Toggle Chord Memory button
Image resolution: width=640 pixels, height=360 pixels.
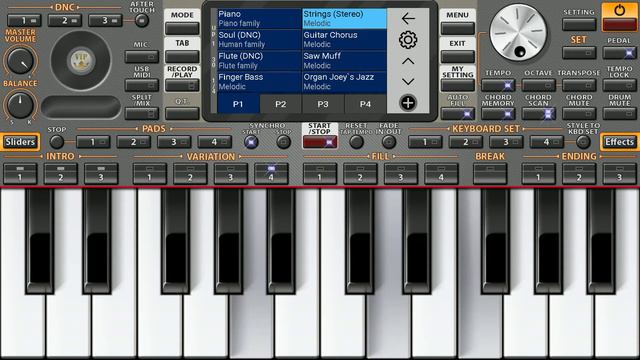tap(498, 113)
